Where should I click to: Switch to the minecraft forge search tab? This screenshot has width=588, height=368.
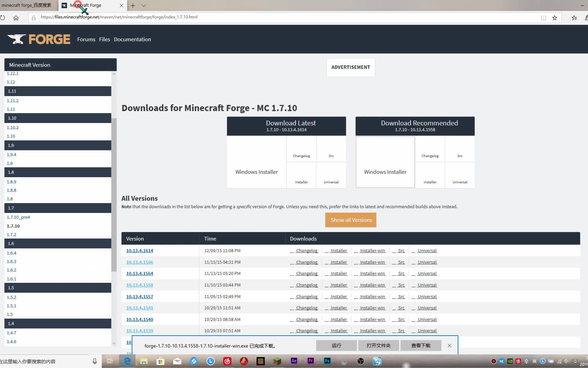[x=29, y=5]
